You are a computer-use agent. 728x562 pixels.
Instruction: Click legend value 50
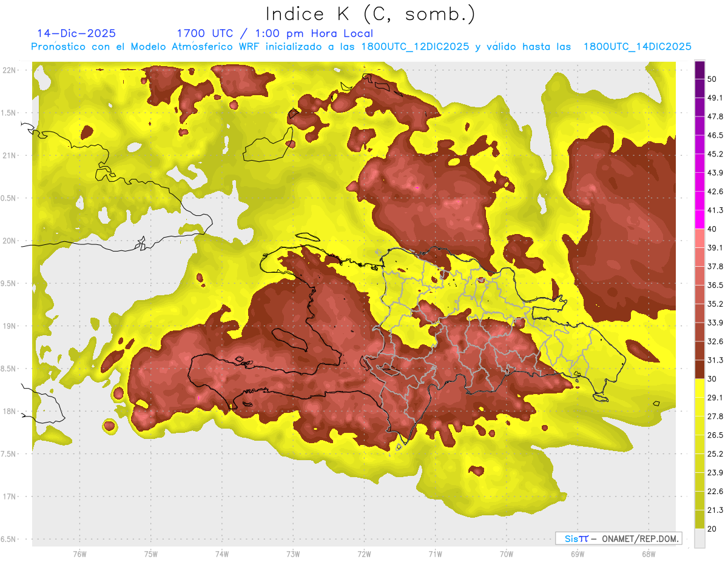tap(712, 79)
